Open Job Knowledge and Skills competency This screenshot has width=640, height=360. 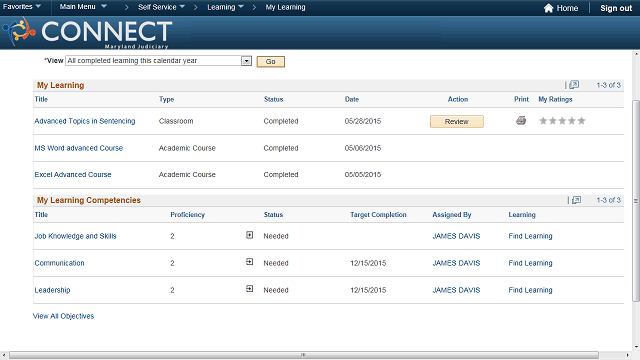click(x=75, y=236)
